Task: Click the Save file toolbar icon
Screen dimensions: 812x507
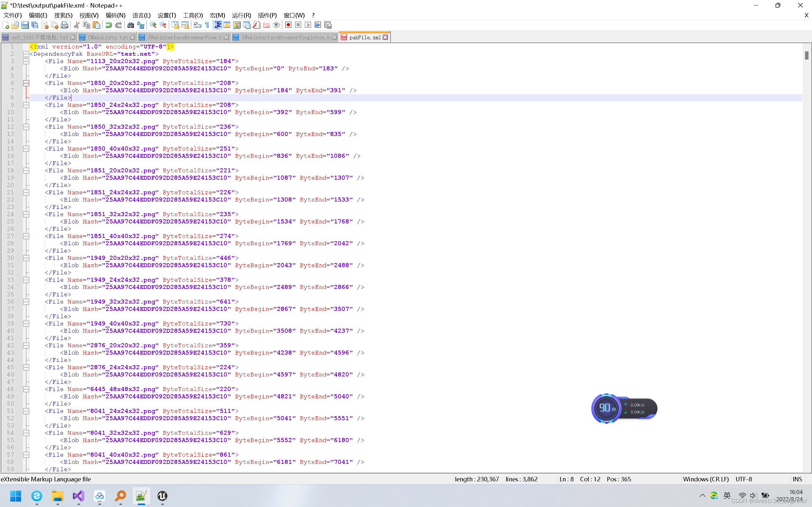Action: point(25,25)
